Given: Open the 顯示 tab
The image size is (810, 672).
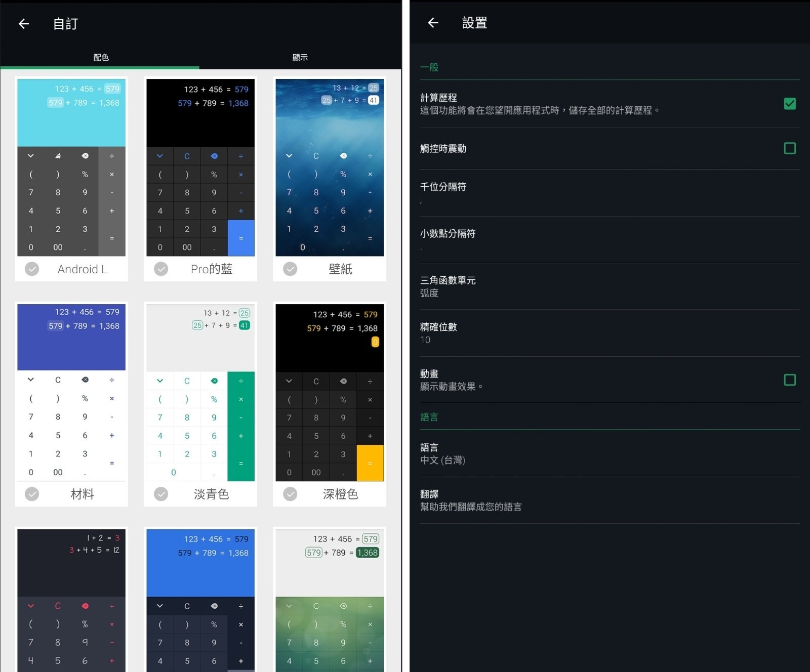Looking at the screenshot, I should pos(300,57).
